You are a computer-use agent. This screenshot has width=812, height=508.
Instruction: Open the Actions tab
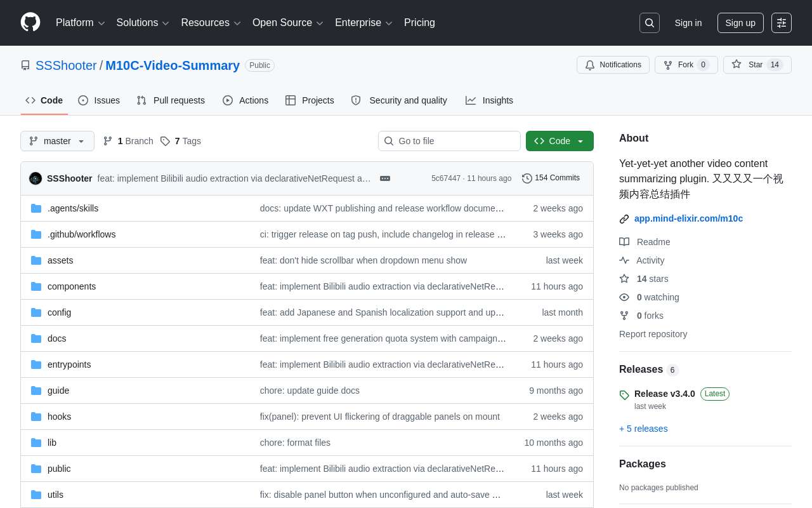246,100
